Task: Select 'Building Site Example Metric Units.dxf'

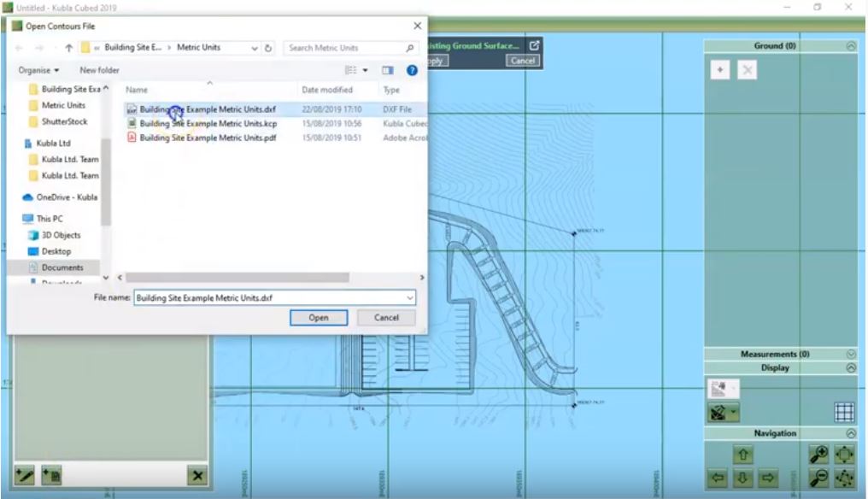Action: pos(208,109)
